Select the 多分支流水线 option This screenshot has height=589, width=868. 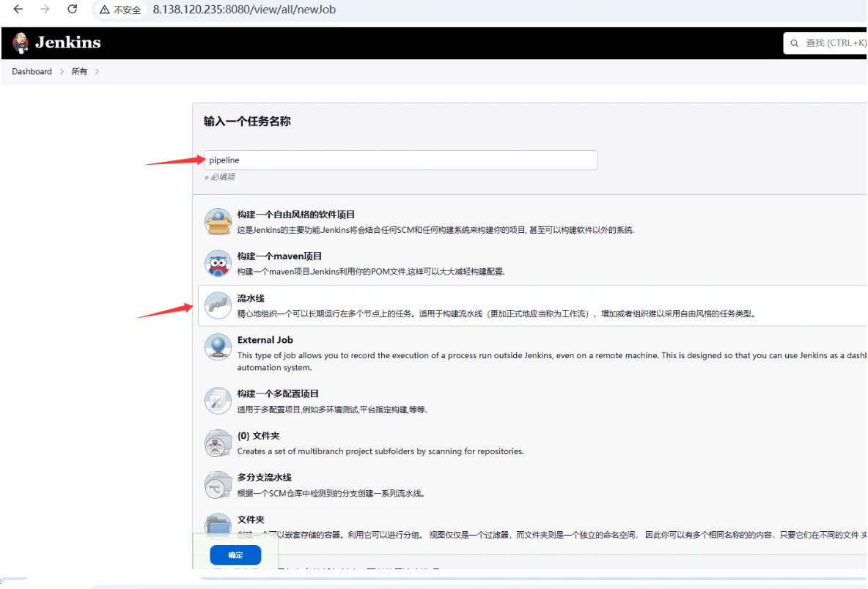point(265,478)
